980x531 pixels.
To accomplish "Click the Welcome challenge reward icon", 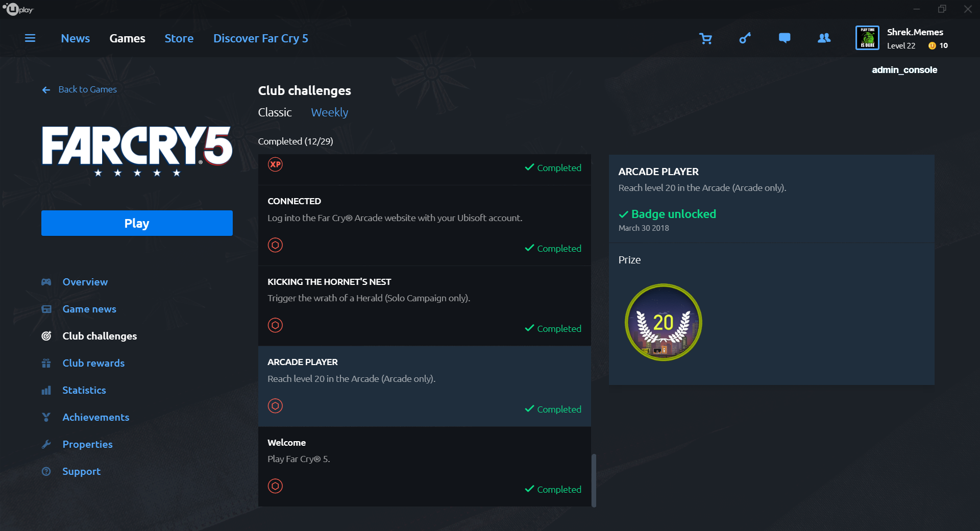I will (x=275, y=486).
